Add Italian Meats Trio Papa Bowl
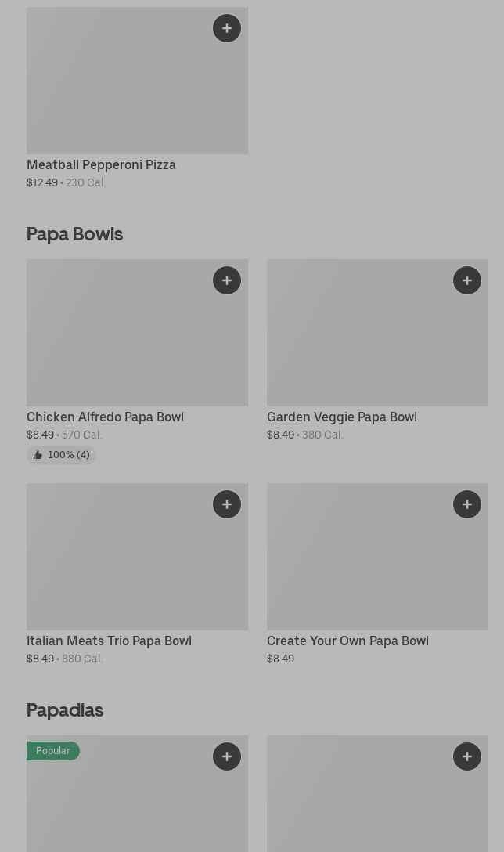The image size is (504, 852). (x=227, y=505)
